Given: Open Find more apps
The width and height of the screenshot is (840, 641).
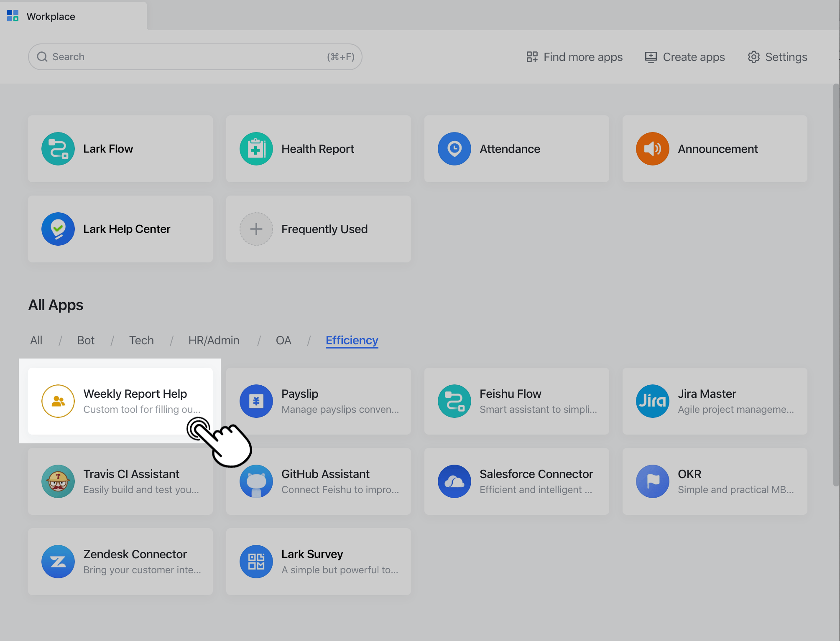Looking at the screenshot, I should click(574, 57).
